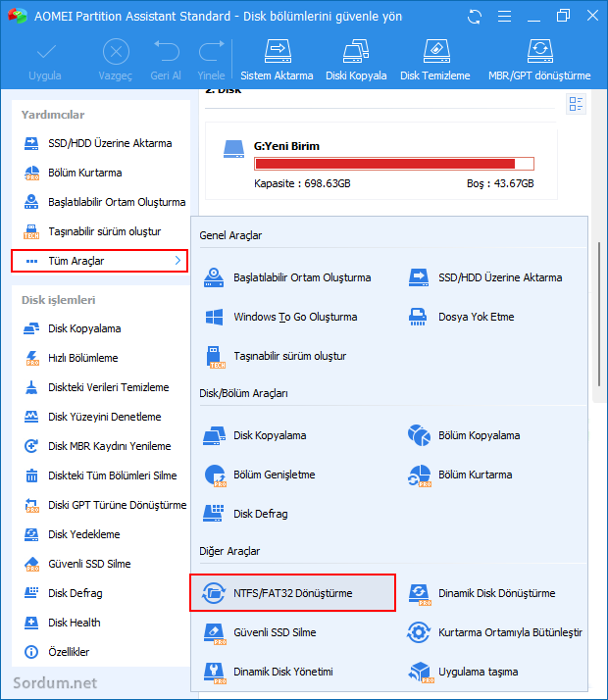Expand Tüm Araçlar submenu arrow
This screenshot has width=608, height=700.
point(177,261)
